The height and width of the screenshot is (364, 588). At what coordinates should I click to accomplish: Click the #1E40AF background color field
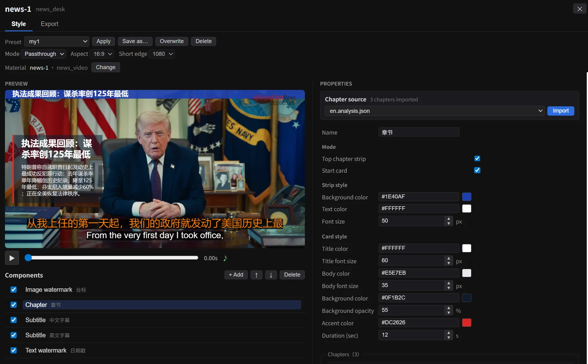(x=419, y=197)
